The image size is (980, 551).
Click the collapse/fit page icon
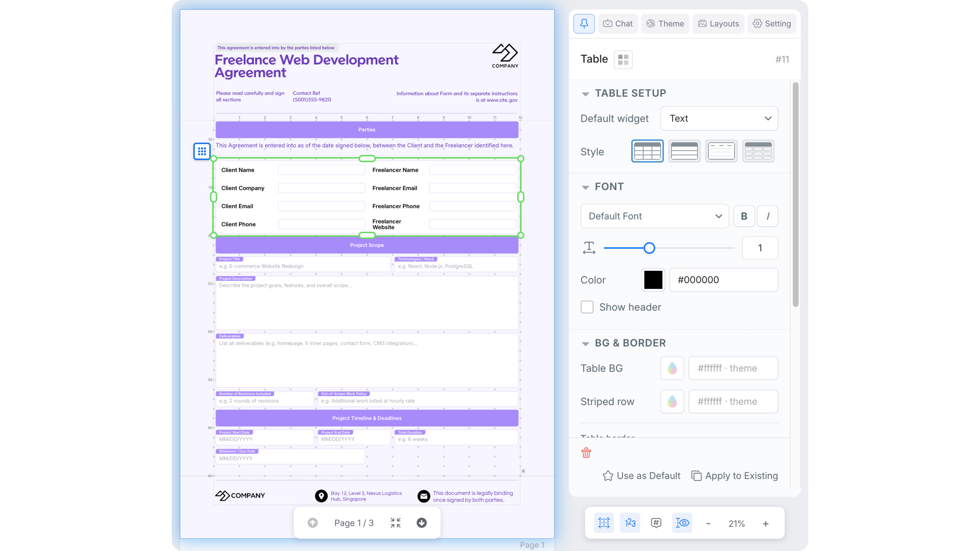[x=395, y=523]
